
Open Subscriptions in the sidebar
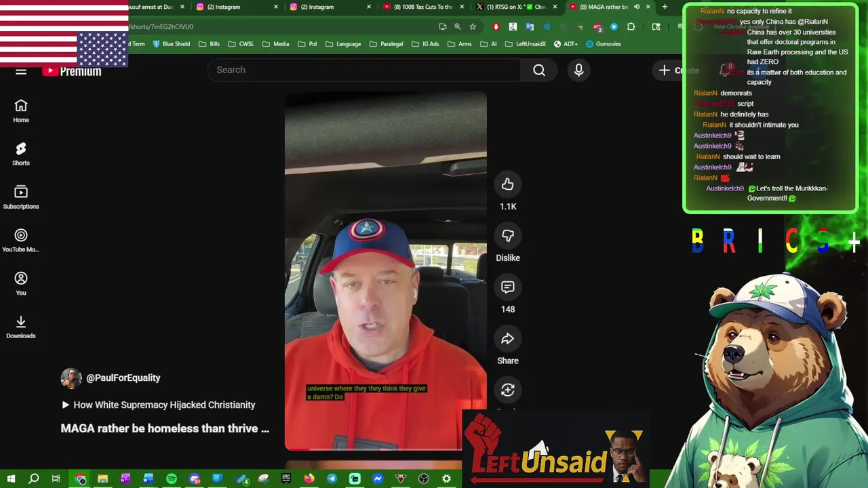point(21,197)
